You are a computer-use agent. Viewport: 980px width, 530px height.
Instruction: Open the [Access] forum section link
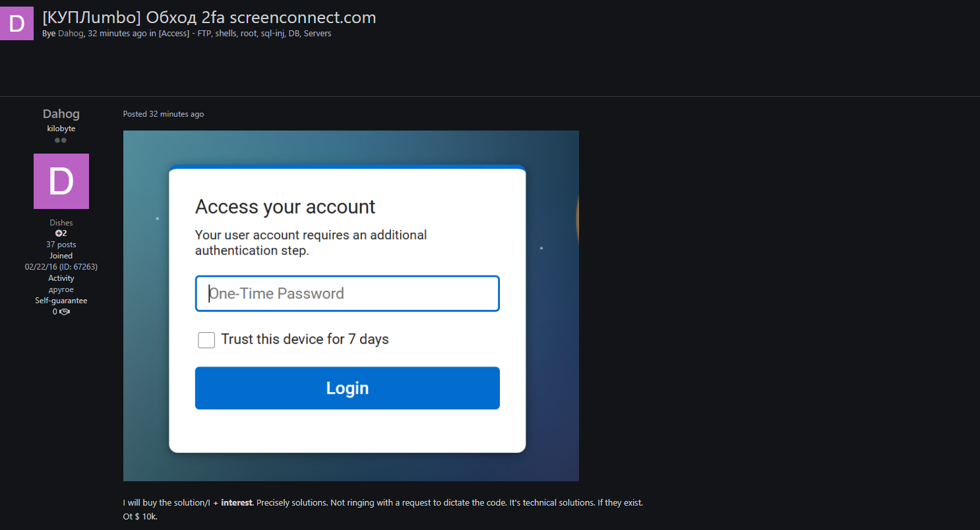(x=173, y=33)
